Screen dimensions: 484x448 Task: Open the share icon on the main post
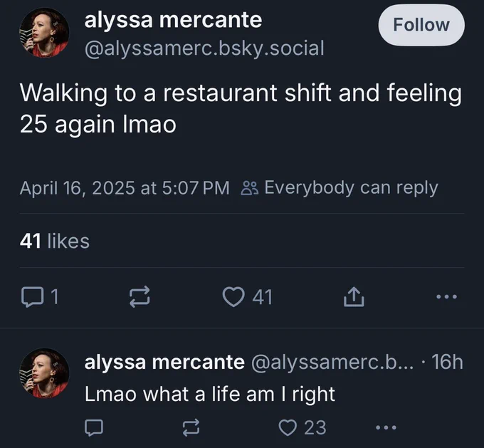point(354,296)
